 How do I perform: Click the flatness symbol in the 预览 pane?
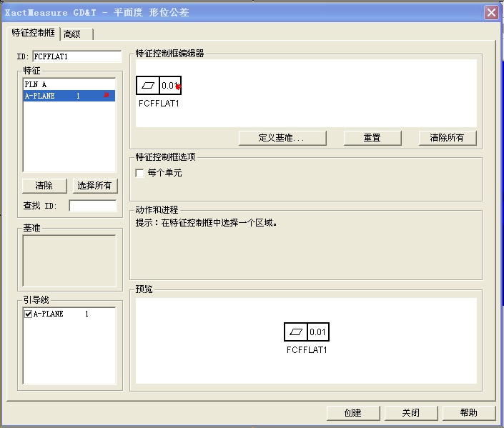click(295, 332)
